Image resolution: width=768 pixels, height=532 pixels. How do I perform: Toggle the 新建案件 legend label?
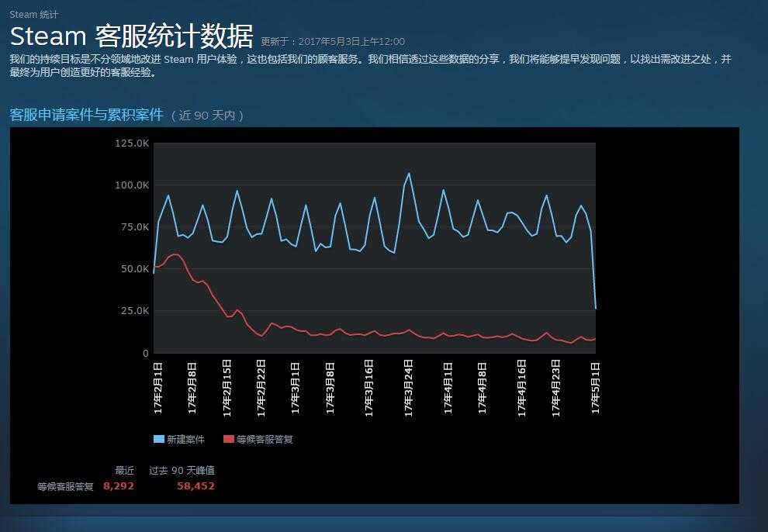[185, 439]
